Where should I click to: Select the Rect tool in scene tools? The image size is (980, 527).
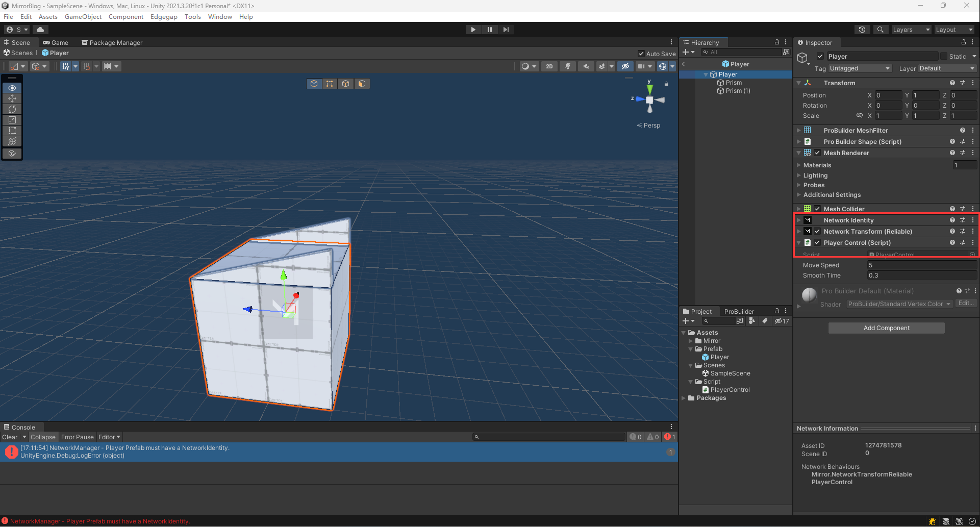coord(12,131)
